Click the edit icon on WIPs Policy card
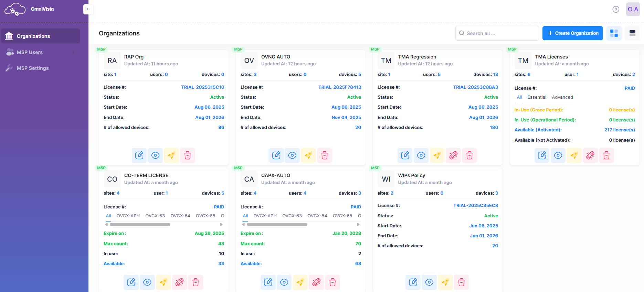644x292 pixels. [413, 282]
